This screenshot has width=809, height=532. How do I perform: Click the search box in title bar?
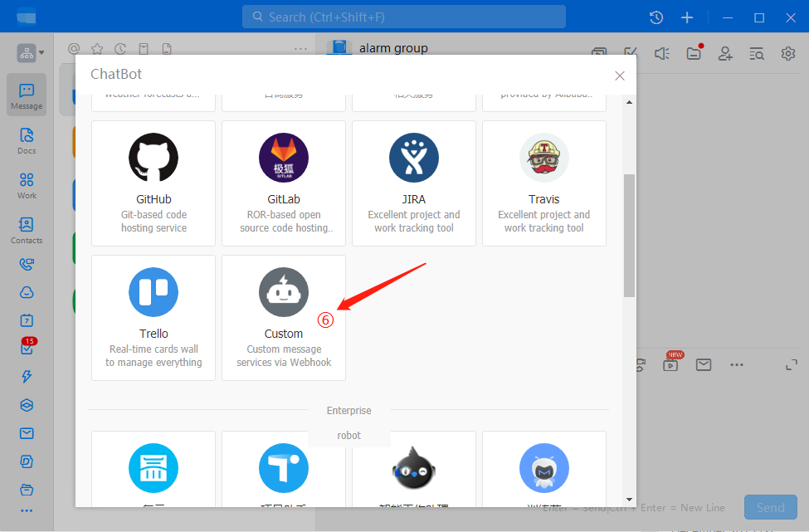tap(404, 17)
